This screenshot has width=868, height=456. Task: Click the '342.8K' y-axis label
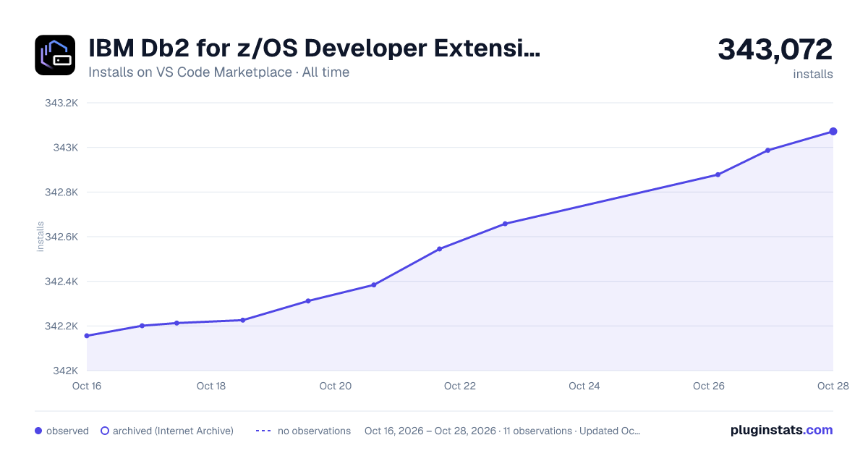61,192
